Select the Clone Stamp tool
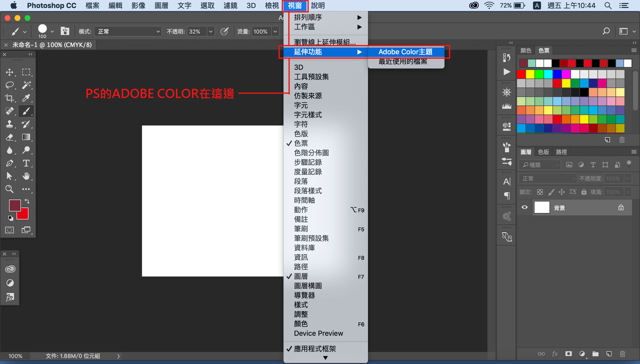640x364 pixels. click(9, 124)
